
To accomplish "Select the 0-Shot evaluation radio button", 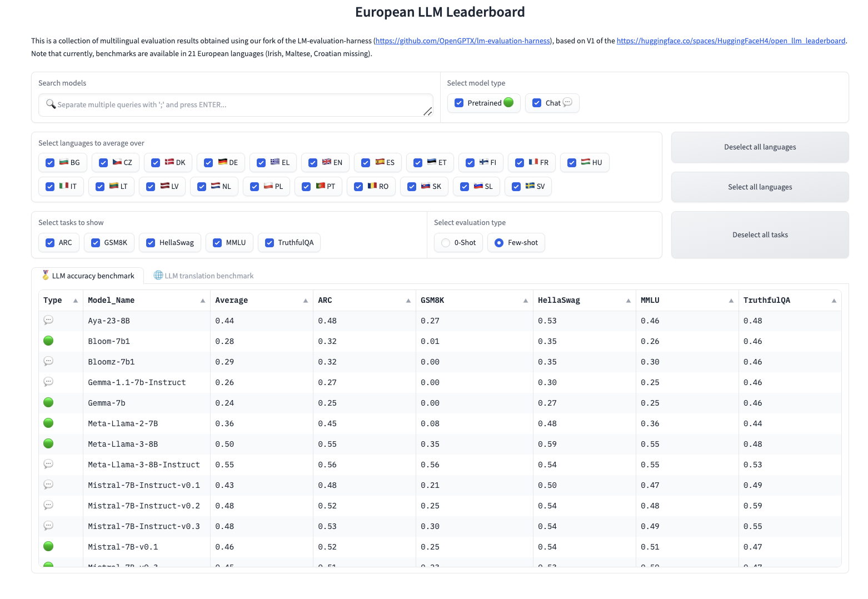I will [x=446, y=243].
